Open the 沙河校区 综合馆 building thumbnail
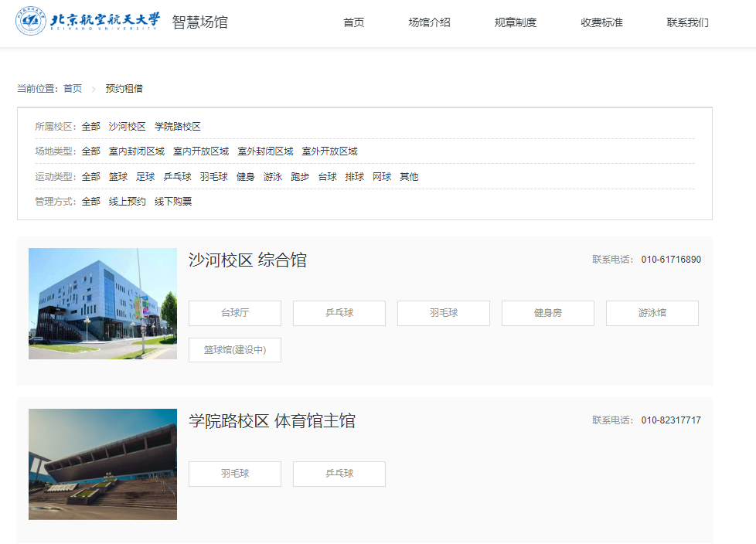The height and width of the screenshot is (544, 756). 103,304
